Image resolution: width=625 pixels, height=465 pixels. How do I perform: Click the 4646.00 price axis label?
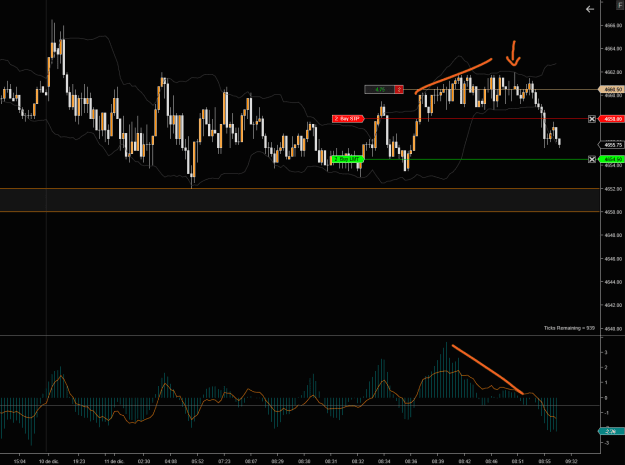point(613,259)
